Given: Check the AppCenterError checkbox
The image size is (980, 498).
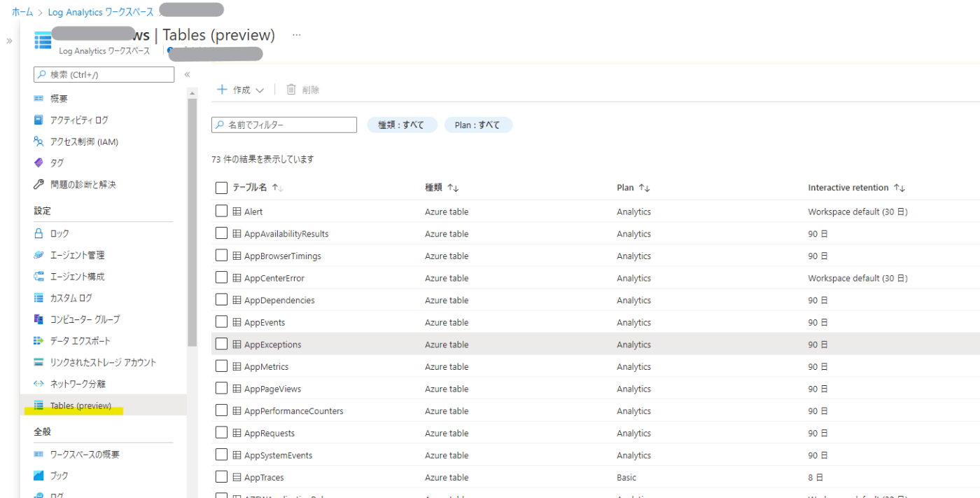Looking at the screenshot, I should pos(221,277).
